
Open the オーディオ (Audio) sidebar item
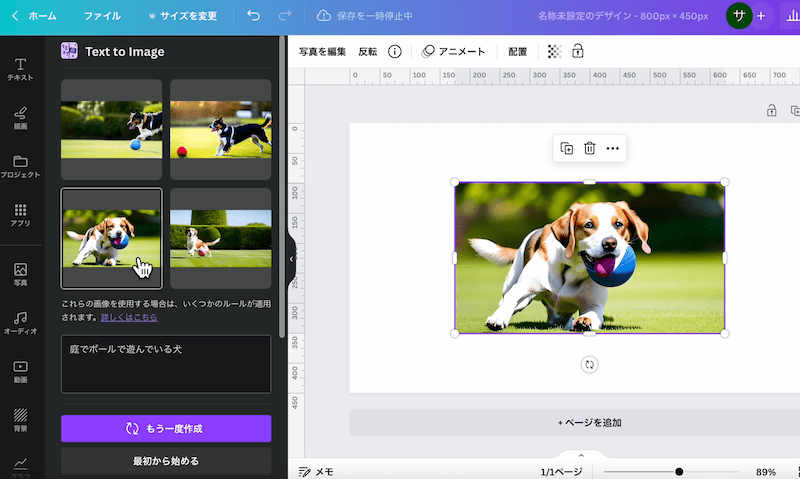point(20,323)
